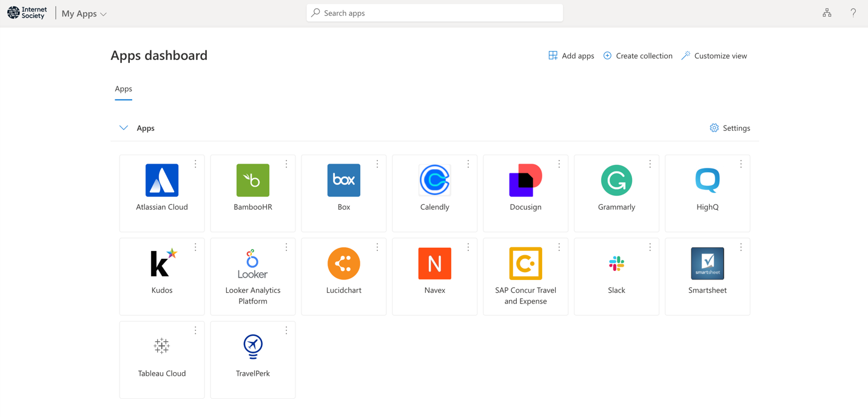Click the Create collection plus icon

607,56
